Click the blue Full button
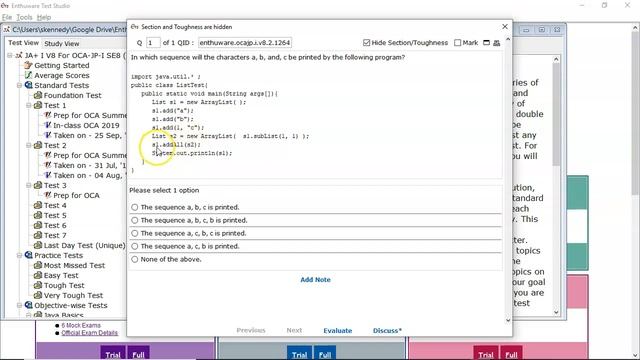This screenshot has width=640, height=360. tap(324, 353)
